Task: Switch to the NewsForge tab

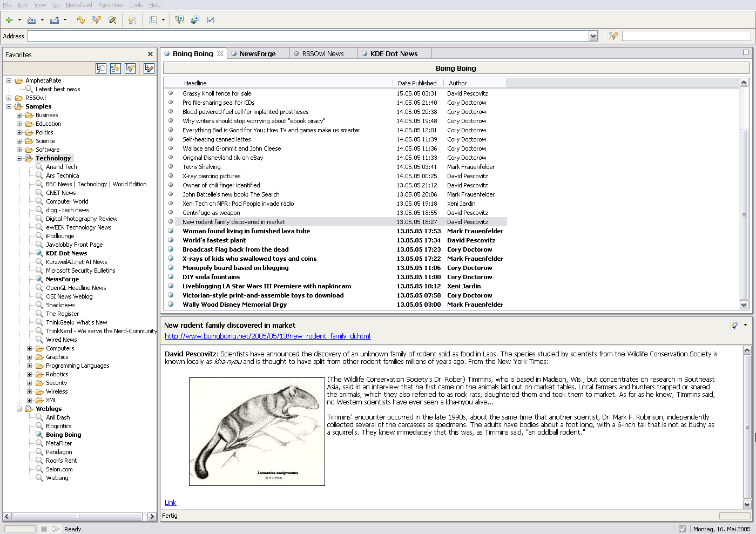Action: point(258,53)
